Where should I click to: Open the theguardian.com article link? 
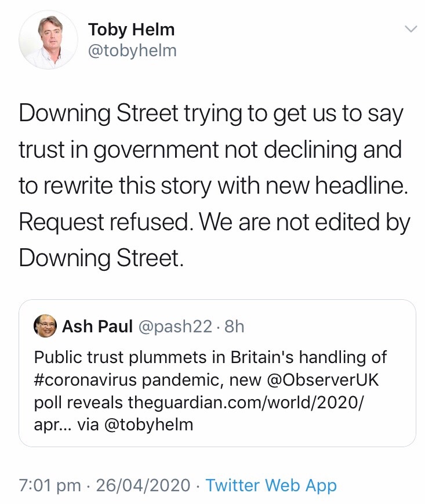tap(247, 402)
